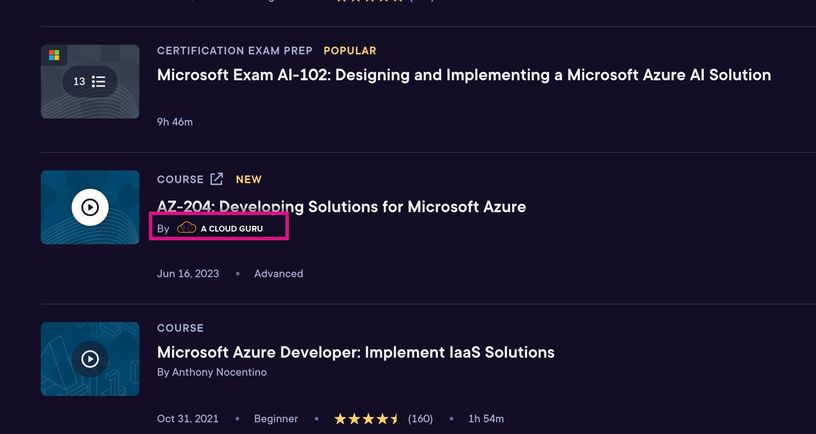Click the NEW badge on the AZ-204 listing
Viewport: 816px width, 434px height.
(x=249, y=180)
